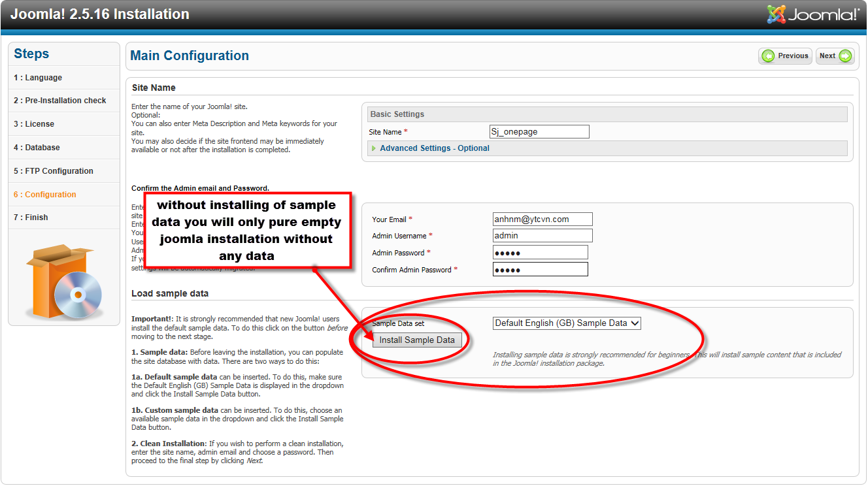Image resolution: width=868 pixels, height=486 pixels.
Task: Click the Confirm Admin Password label
Action: point(415,270)
